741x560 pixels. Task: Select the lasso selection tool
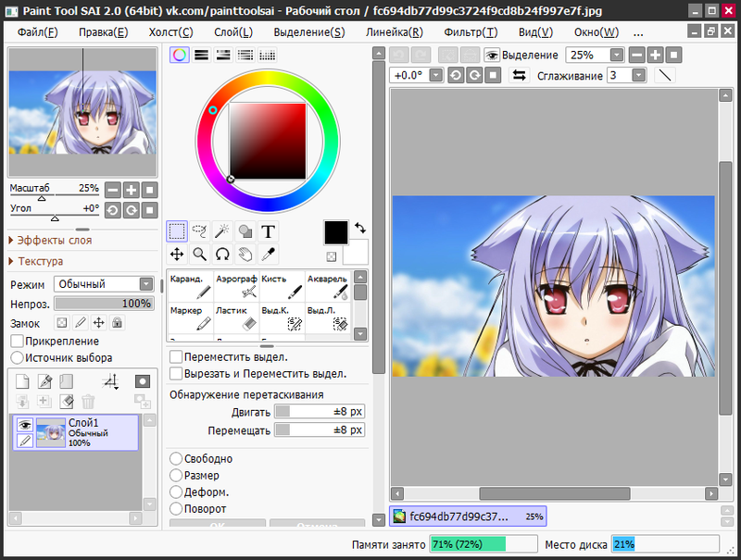(199, 231)
